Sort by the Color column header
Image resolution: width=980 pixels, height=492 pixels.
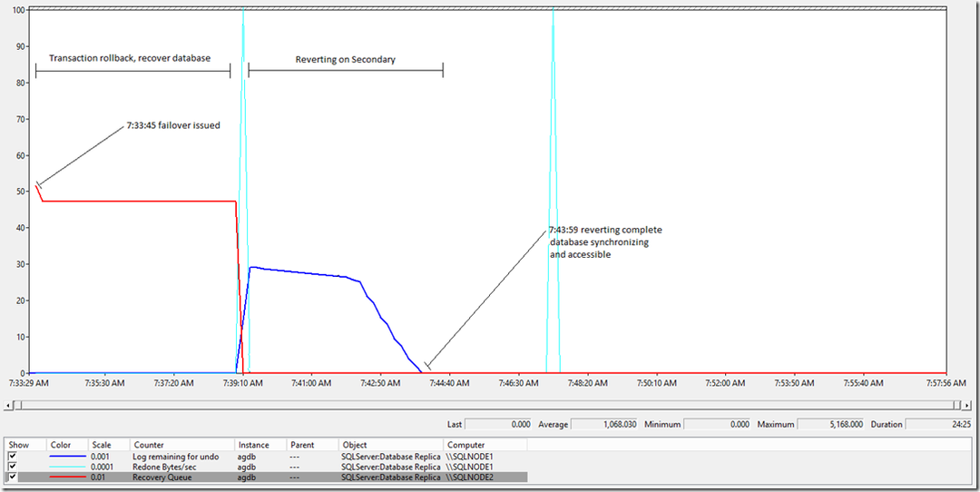point(67,445)
